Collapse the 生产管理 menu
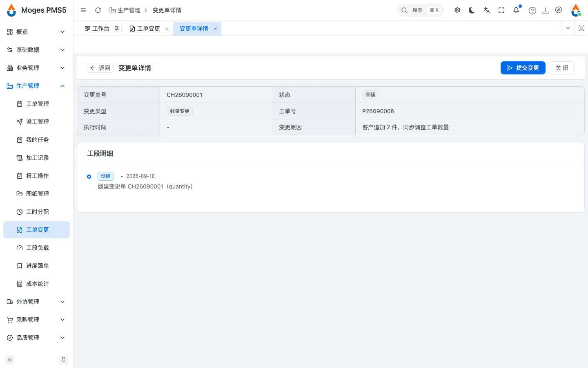Screen dimensions: 588x368 36,86
